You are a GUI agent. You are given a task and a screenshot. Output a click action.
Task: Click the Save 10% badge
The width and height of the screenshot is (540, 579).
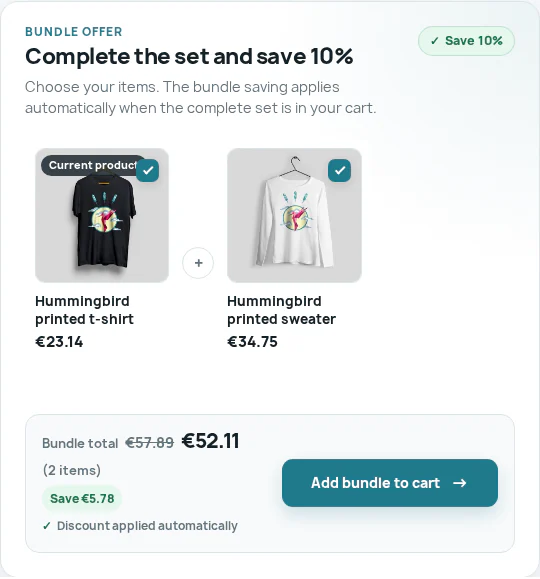466,41
